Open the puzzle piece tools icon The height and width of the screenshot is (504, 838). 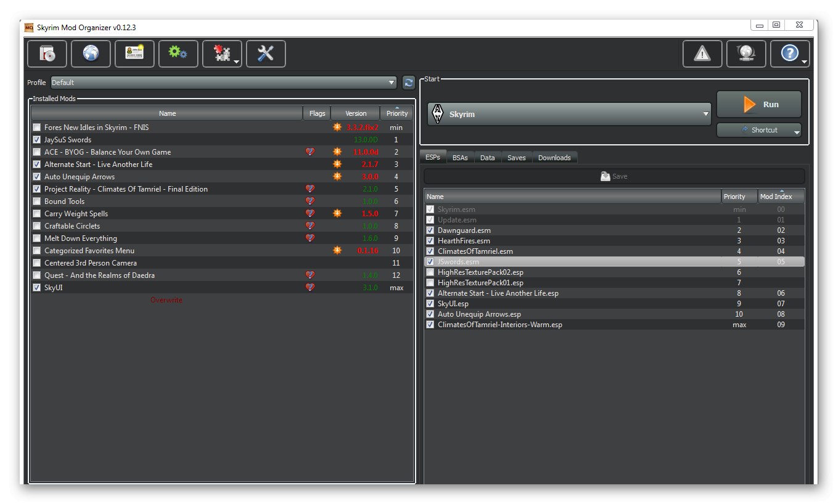[x=222, y=54]
